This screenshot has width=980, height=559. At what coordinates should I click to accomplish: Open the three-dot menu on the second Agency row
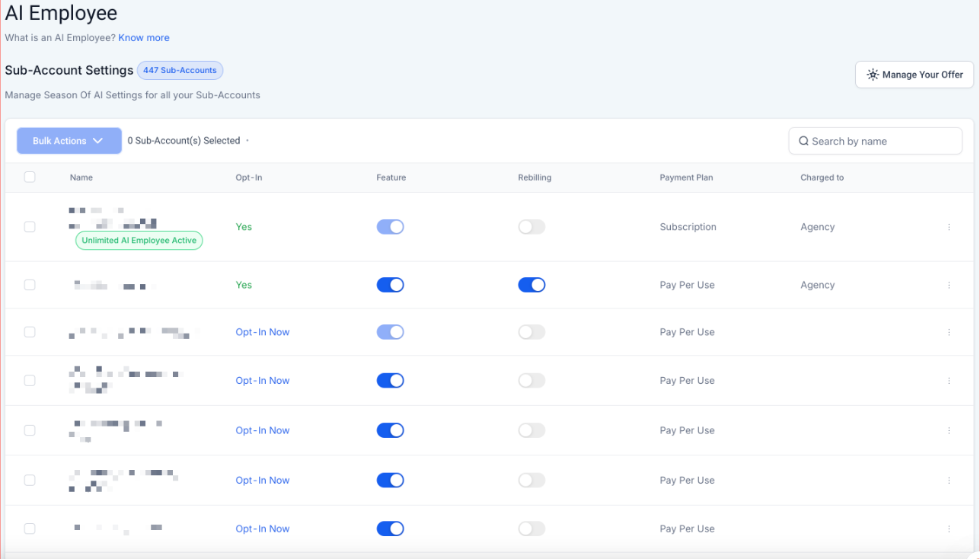pos(949,285)
